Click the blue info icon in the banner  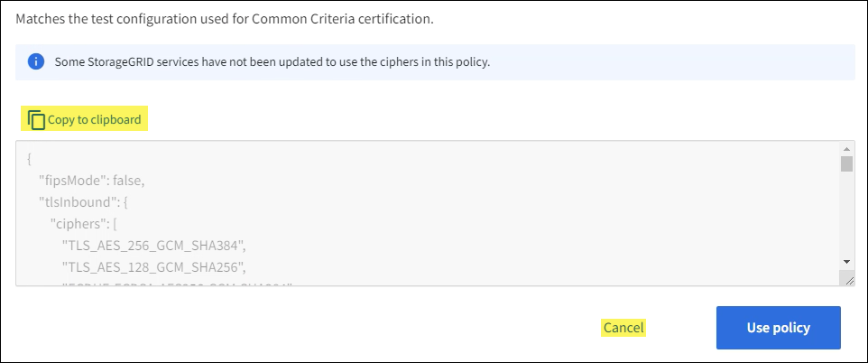[35, 62]
